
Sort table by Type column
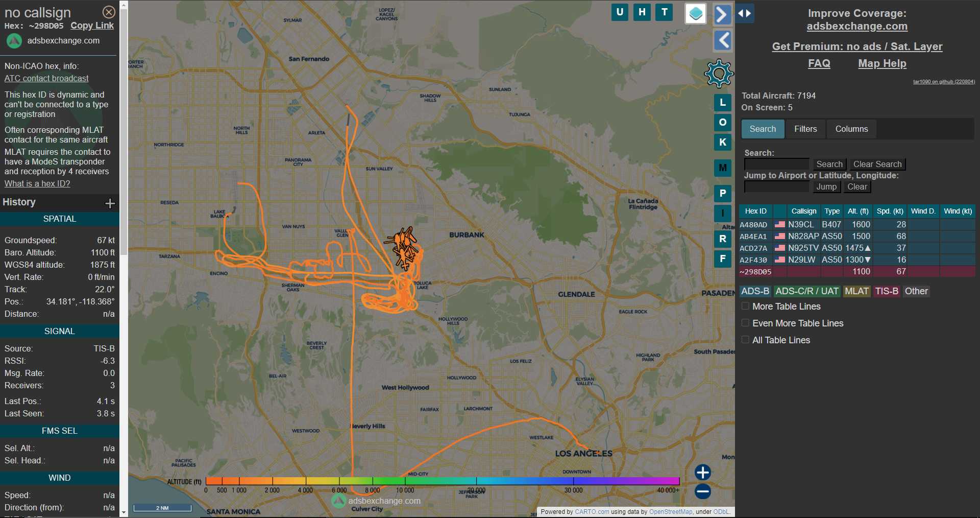click(832, 211)
